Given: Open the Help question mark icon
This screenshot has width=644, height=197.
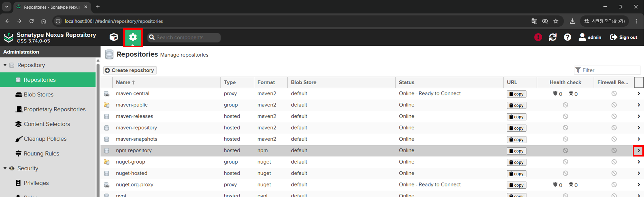Looking at the screenshot, I should pos(567,37).
